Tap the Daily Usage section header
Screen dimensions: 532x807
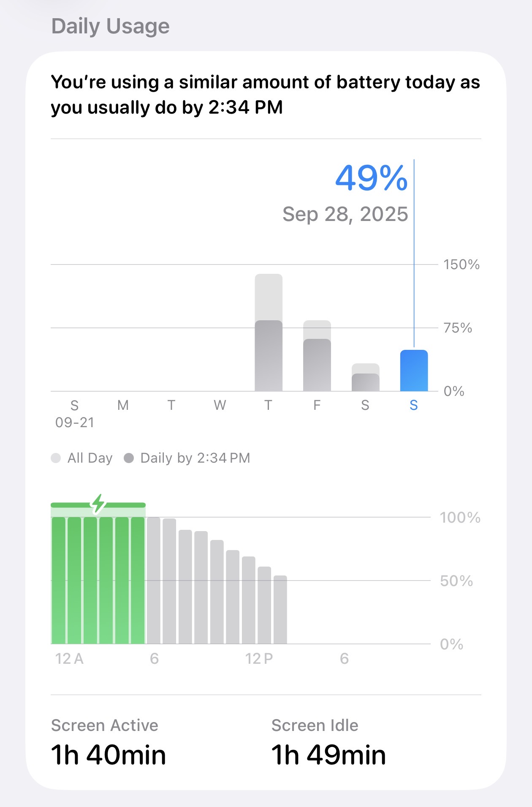click(110, 26)
